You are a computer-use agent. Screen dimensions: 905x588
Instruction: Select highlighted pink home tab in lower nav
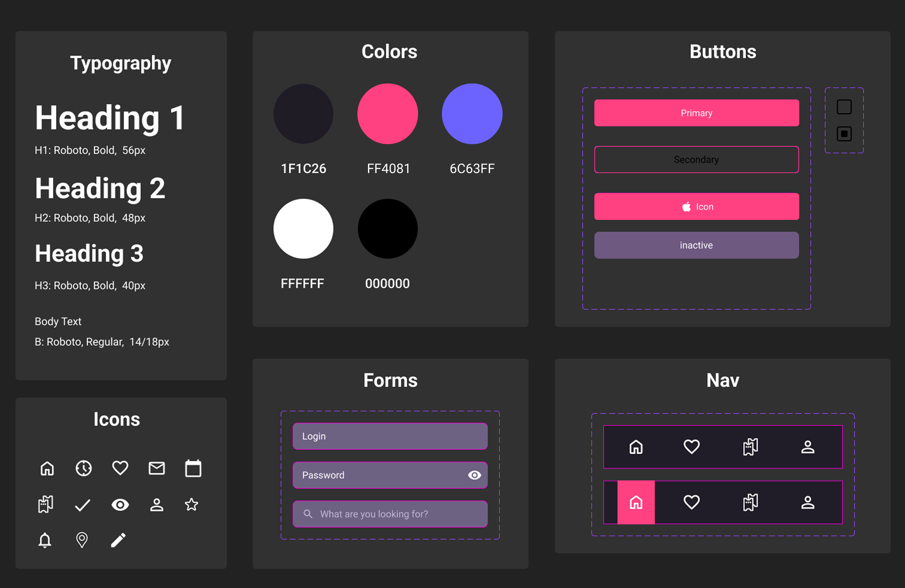[x=636, y=502]
